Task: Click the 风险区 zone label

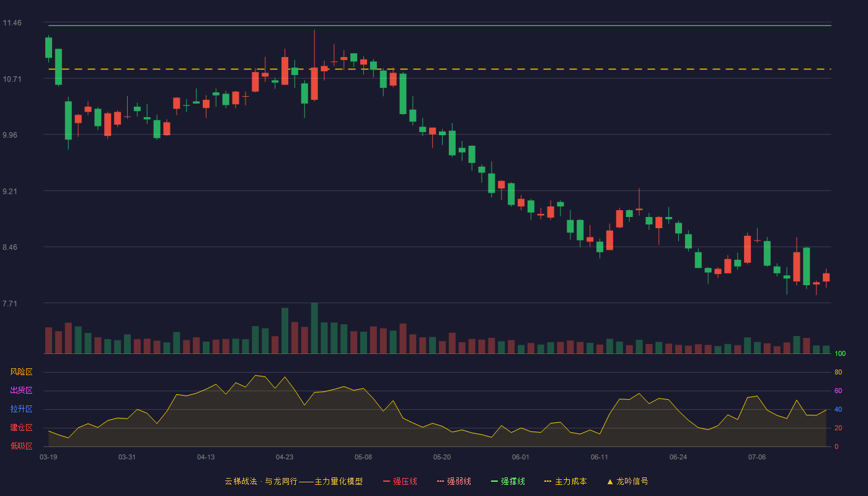Action: click(x=21, y=372)
